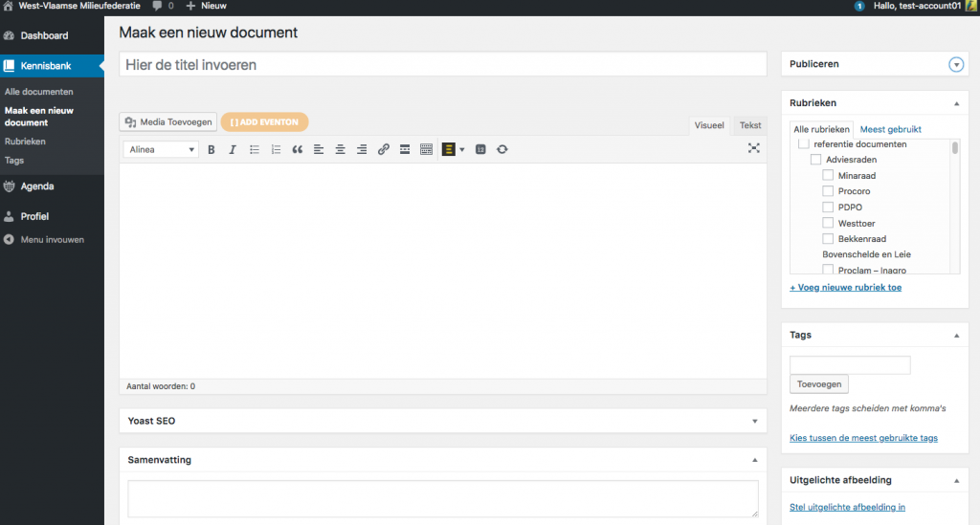Select the Meest gebruikt tab
Viewport: 980px width, 525px height.
(x=890, y=129)
